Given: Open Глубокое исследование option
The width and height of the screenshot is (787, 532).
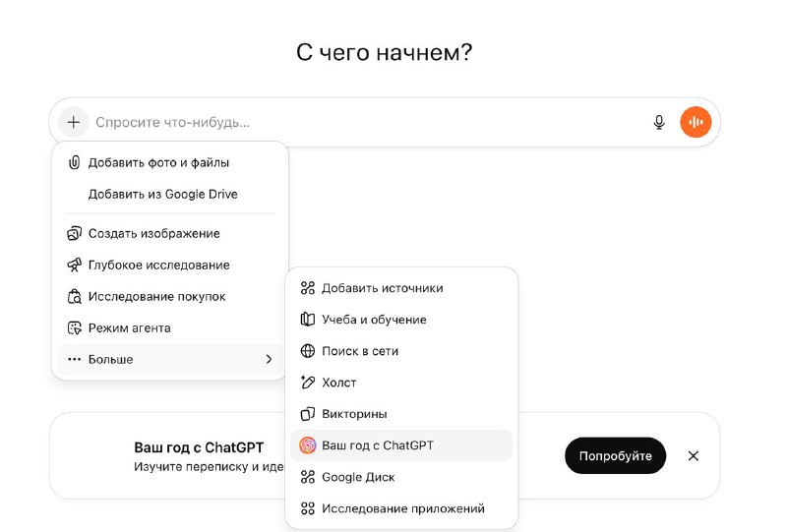Looking at the screenshot, I should click(x=170, y=265).
